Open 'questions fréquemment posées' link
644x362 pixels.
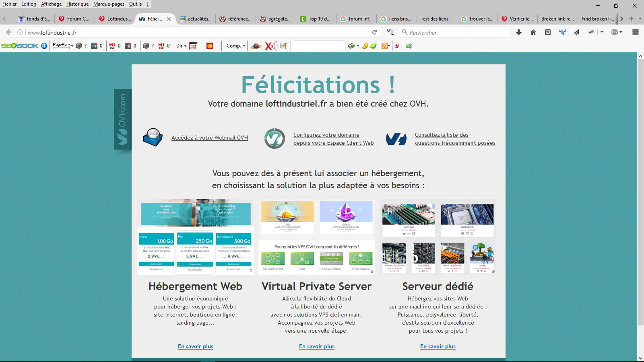click(x=455, y=139)
